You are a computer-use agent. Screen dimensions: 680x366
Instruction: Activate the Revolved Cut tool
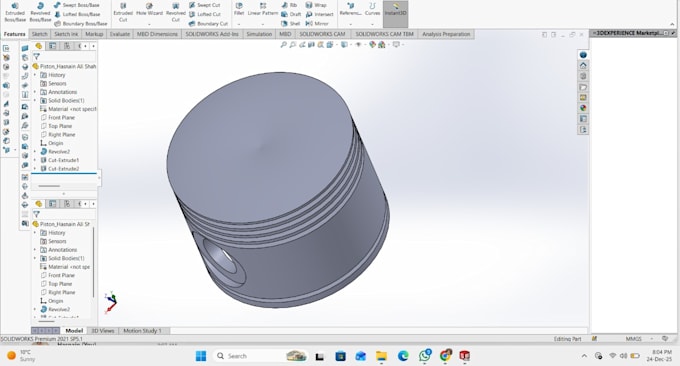tap(176, 12)
